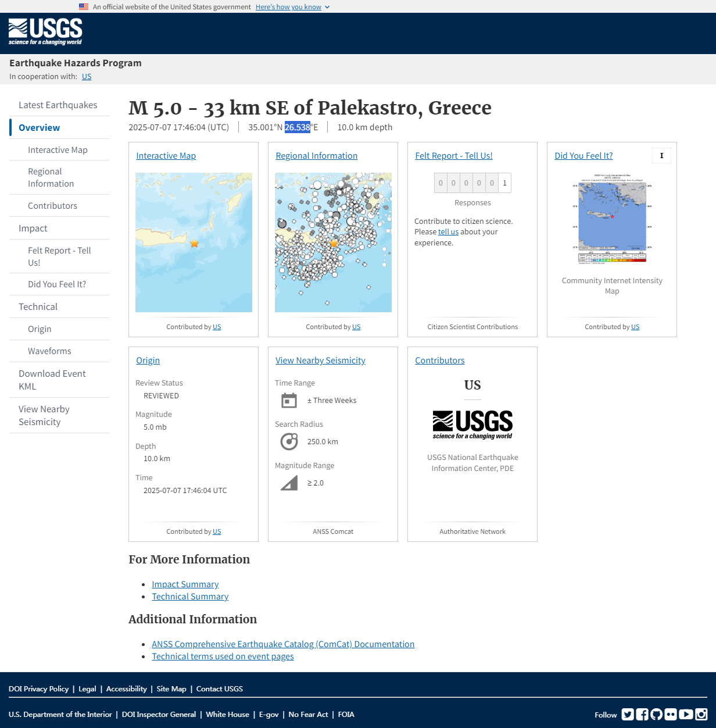Click the intensity badge I on DYFI card
The width and height of the screenshot is (716, 728).
click(661, 156)
